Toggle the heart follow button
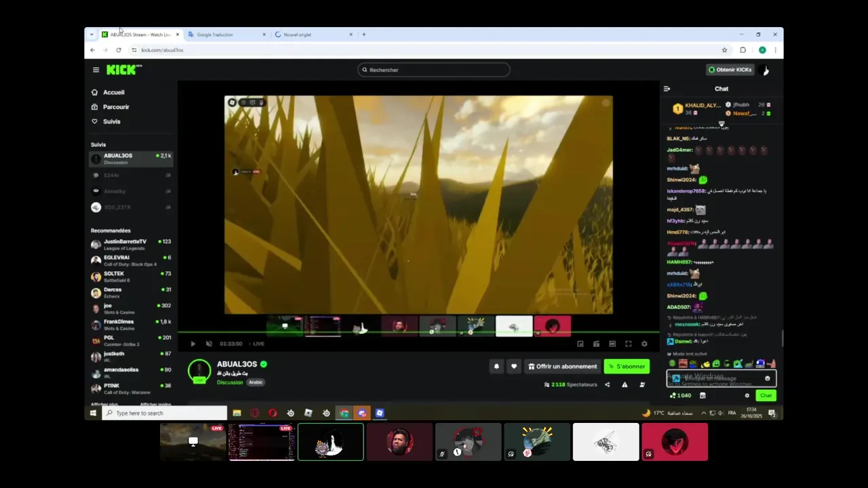 (x=514, y=366)
